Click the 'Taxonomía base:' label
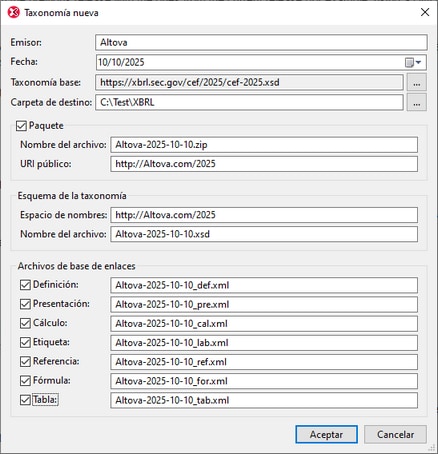 pos(46,82)
